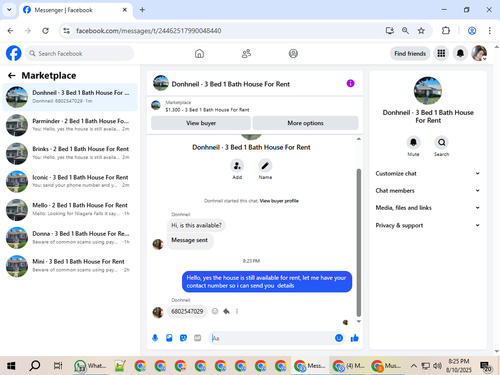The width and height of the screenshot is (500, 375).
Task: Choose a GIF icon
Action: [198, 338]
